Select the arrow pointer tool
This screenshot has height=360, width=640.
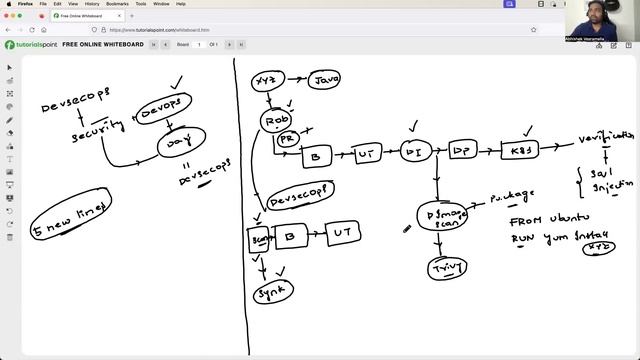pos(10,68)
